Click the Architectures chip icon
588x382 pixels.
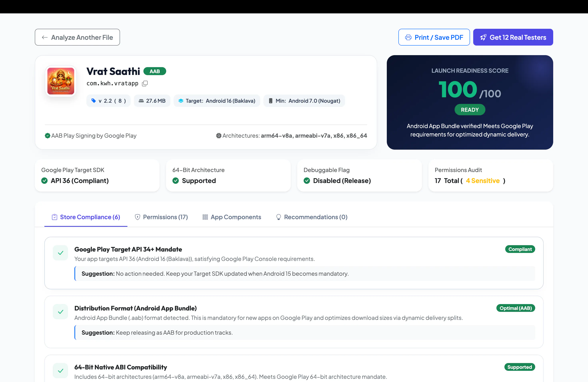tap(219, 136)
